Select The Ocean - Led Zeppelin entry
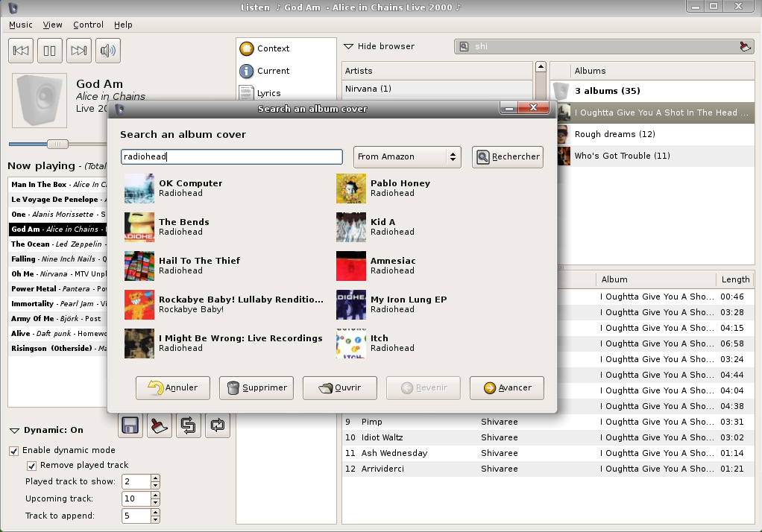 tap(58, 244)
